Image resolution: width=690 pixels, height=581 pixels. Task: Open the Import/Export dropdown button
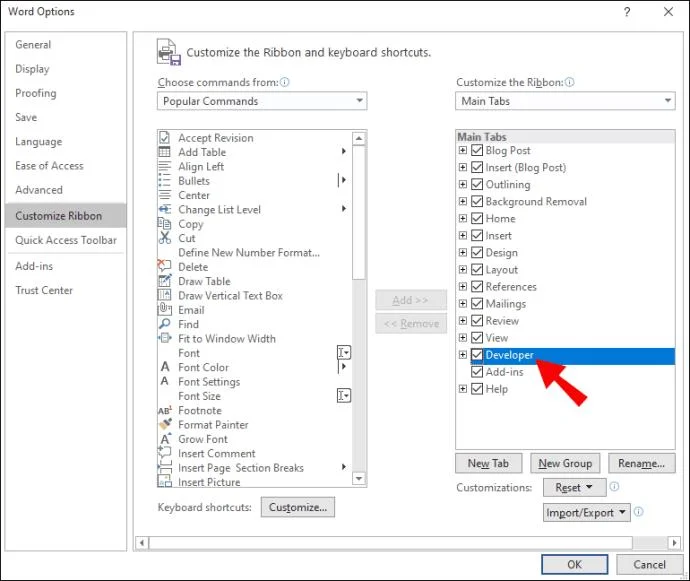(587, 512)
